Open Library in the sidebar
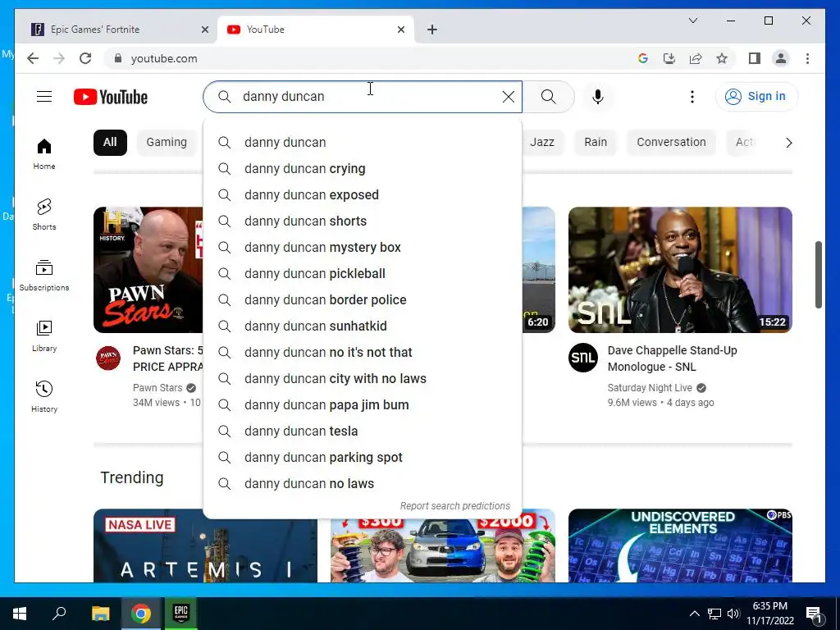The width and height of the screenshot is (840, 630). (44, 336)
